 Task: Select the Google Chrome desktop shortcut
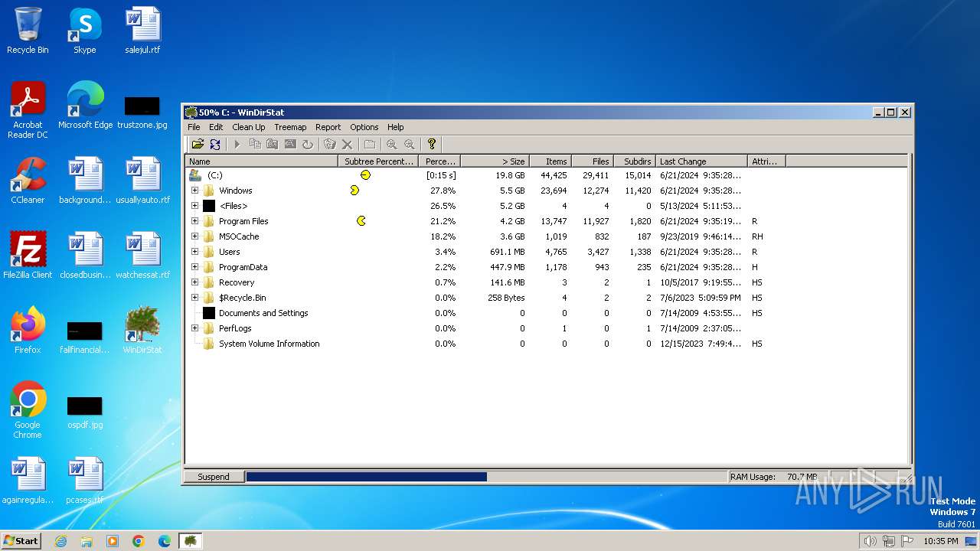pyautogui.click(x=28, y=410)
